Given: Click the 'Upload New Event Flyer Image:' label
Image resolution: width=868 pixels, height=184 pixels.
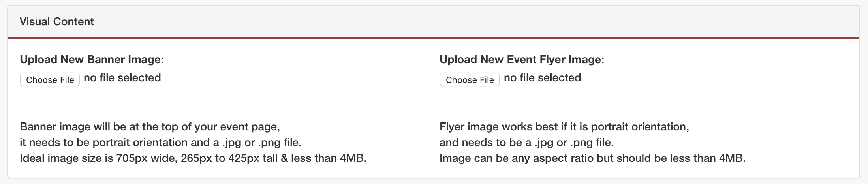Looking at the screenshot, I should point(522,60).
